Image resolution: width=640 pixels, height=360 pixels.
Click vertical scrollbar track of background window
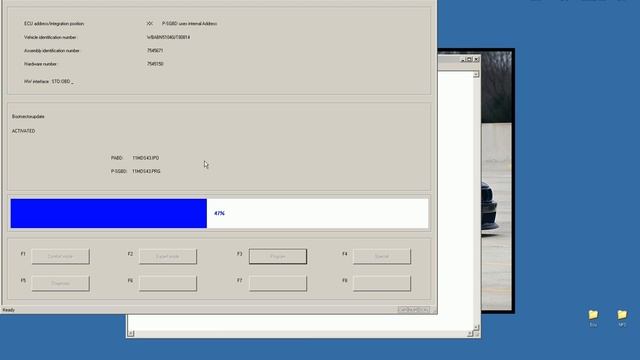tap(476, 200)
